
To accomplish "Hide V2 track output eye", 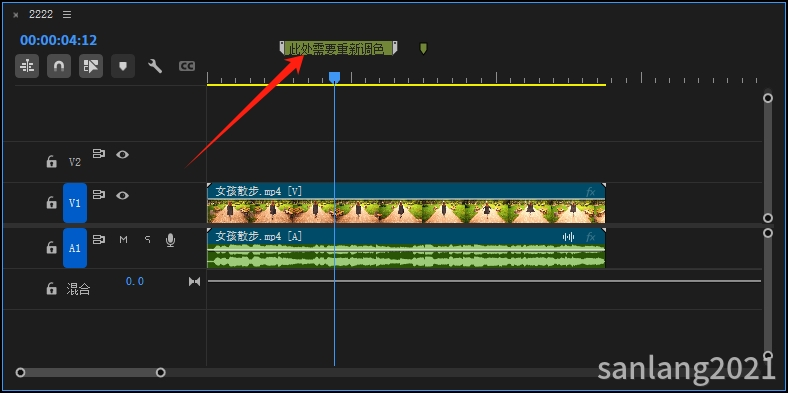I will coord(123,154).
